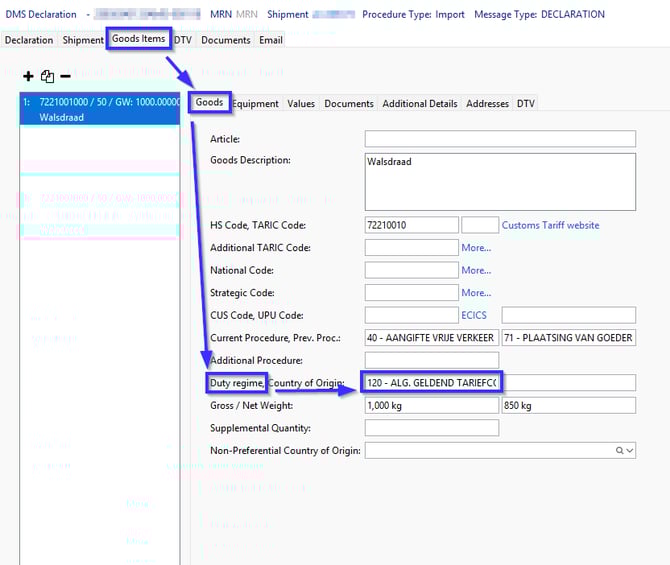Click the ECICS link
Viewport: 670px width, 565px height.
pos(474,315)
